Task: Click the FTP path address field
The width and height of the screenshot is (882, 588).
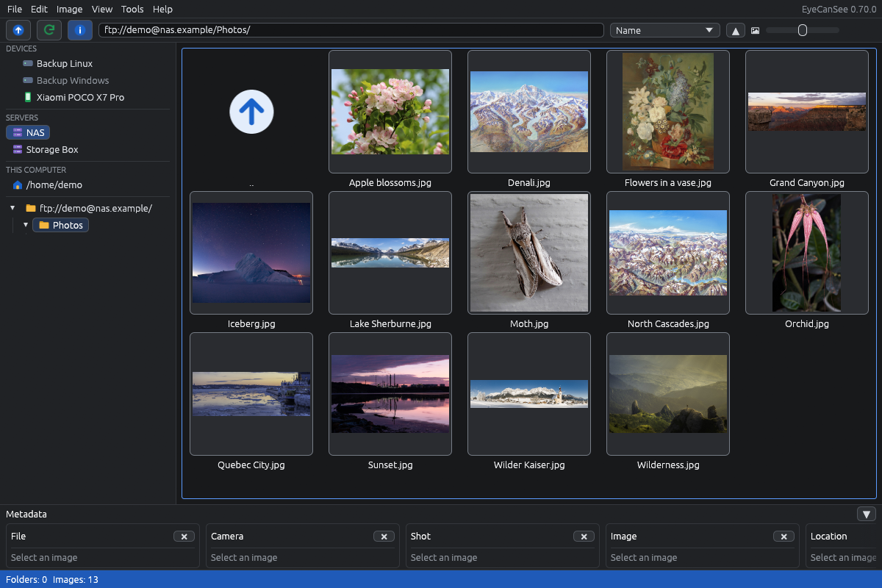Action: pyautogui.click(x=351, y=30)
